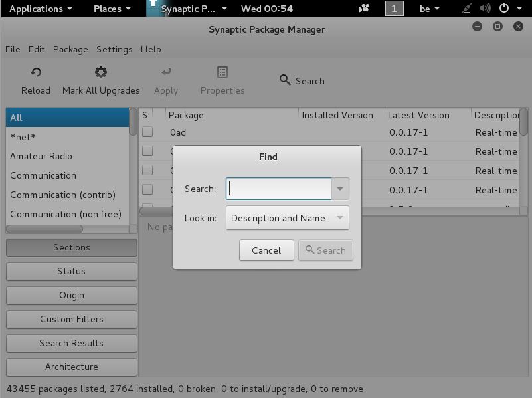This screenshot has height=398, width=532.
Task: Open the Edit menu
Action: 37,49
